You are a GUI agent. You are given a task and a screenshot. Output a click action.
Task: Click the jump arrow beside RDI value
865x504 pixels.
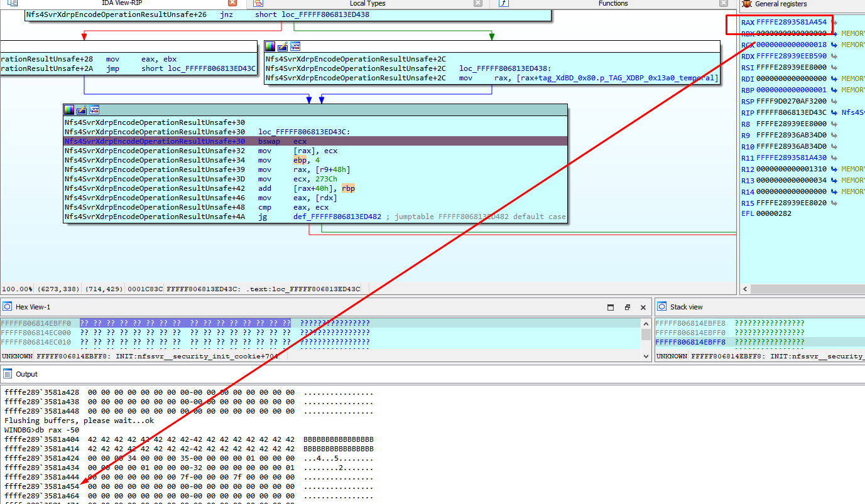834,79
